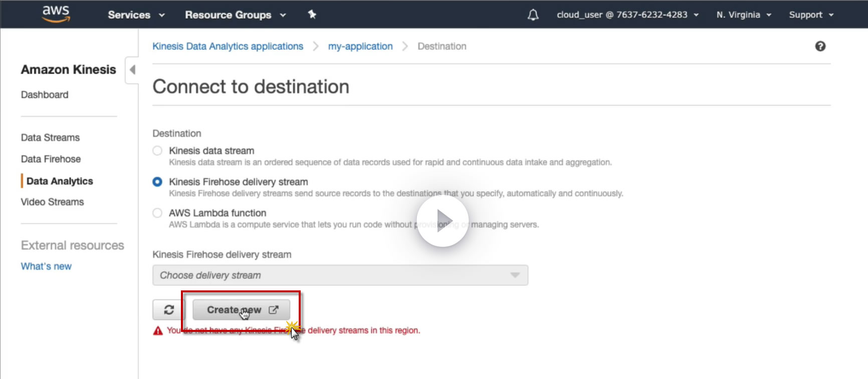Click the What's new link
Viewport: 868px width, 379px height.
tap(46, 266)
